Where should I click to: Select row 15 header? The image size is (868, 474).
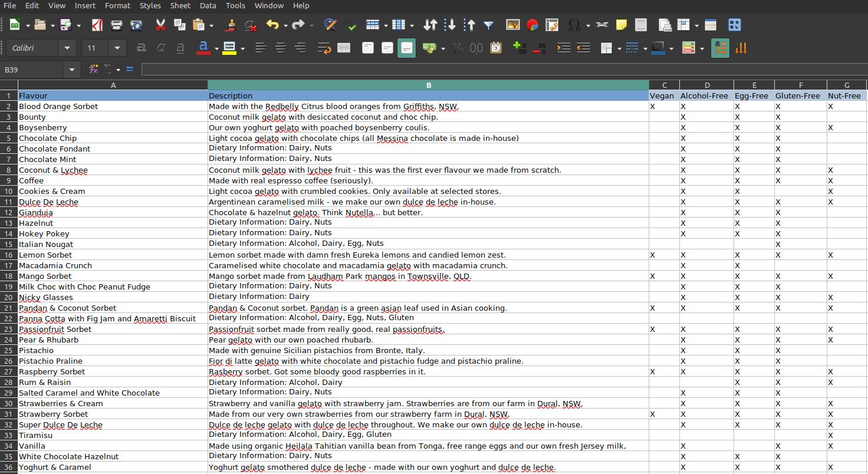click(9, 244)
